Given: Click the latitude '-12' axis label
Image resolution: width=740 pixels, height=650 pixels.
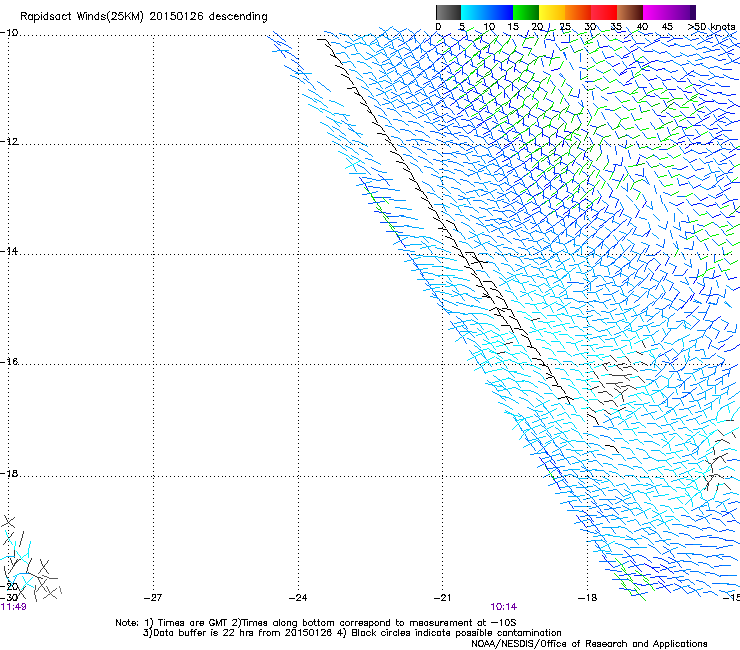Looking at the screenshot, I should 9,142.
